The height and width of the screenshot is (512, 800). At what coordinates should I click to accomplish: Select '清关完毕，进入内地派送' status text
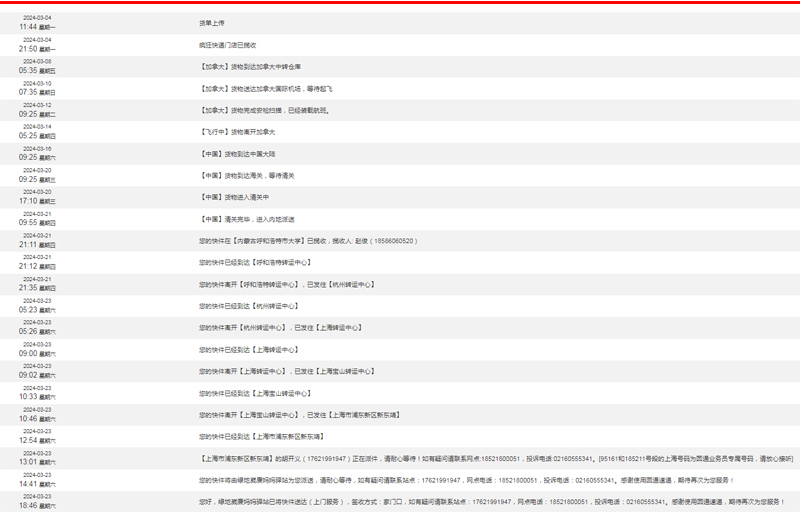[246, 219]
